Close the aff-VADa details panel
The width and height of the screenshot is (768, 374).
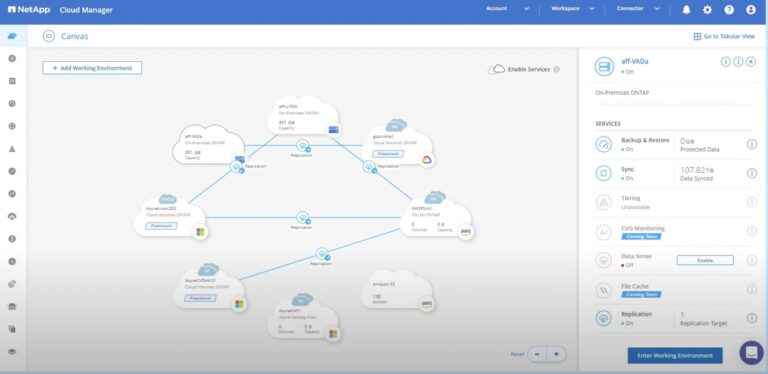(x=751, y=62)
